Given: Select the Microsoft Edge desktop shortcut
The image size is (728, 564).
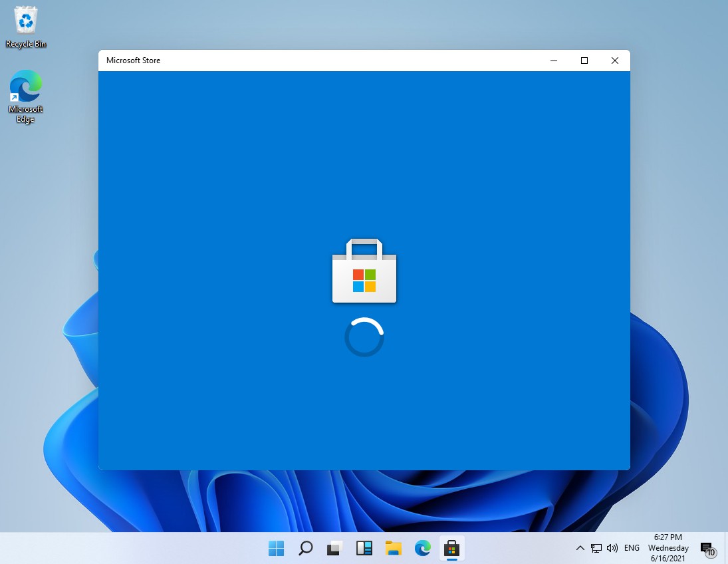Looking at the screenshot, I should coord(25,96).
